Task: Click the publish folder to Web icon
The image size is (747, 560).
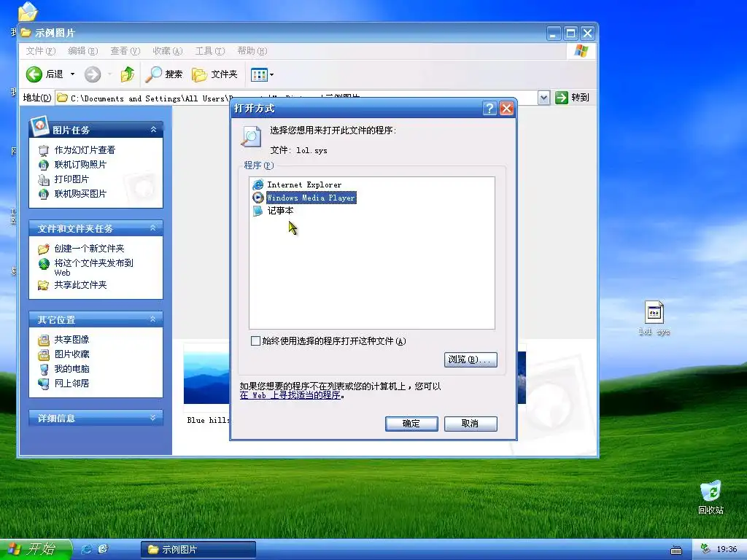Action: click(43, 264)
